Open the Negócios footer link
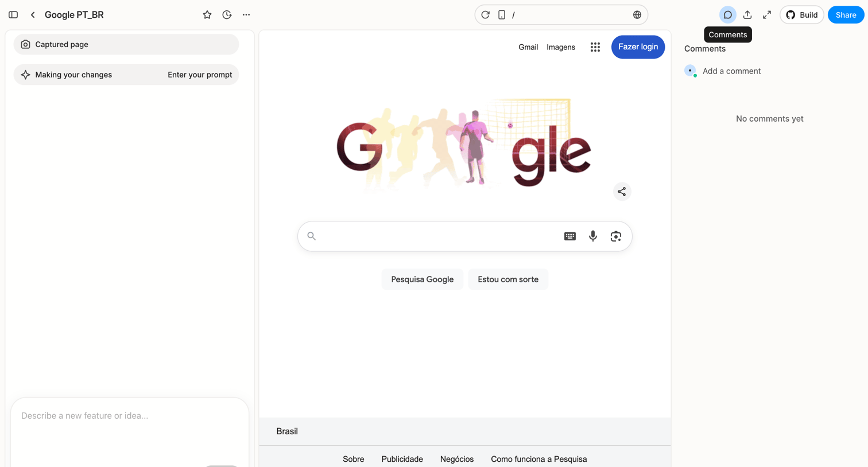 coord(457,459)
